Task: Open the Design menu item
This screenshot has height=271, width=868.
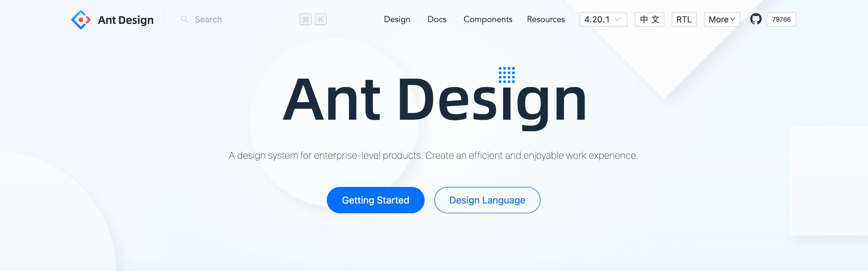Action: point(397,19)
